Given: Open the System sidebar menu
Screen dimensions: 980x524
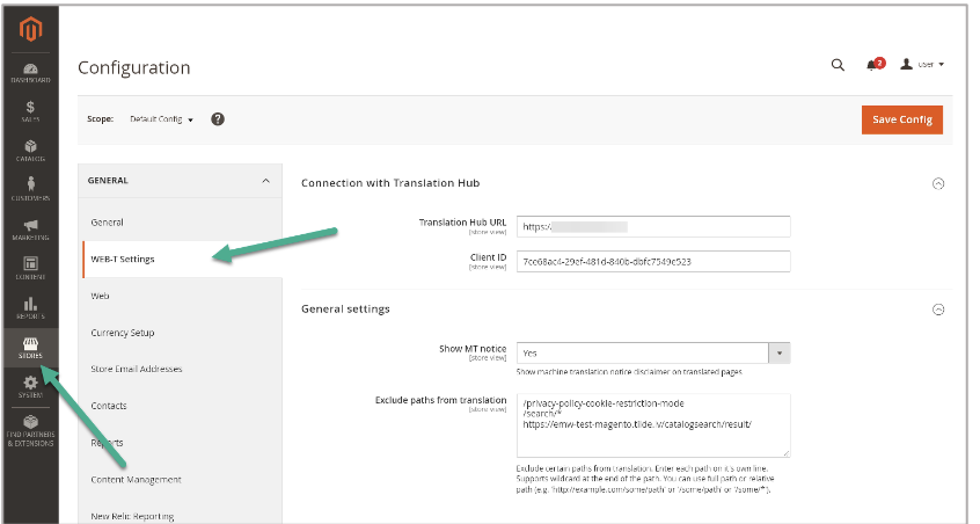Looking at the screenshot, I should (x=31, y=387).
